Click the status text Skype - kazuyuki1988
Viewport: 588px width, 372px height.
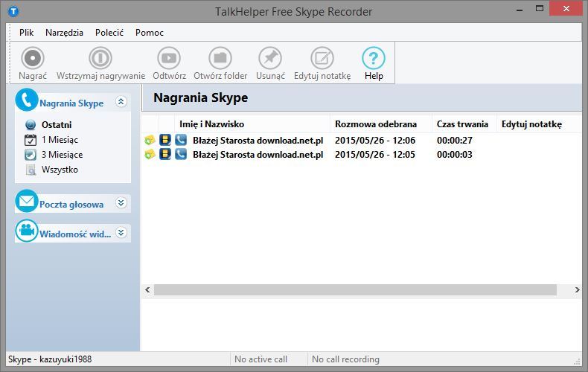(x=50, y=359)
